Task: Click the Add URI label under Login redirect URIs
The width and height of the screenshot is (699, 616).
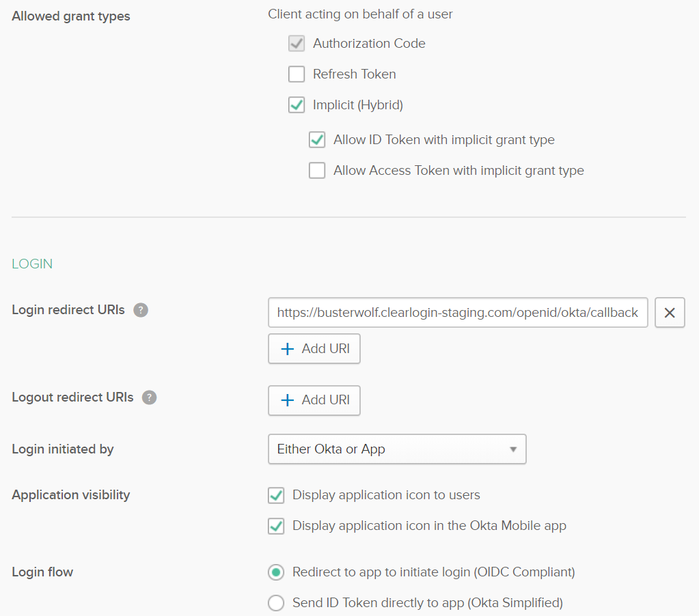Action: 325,349
